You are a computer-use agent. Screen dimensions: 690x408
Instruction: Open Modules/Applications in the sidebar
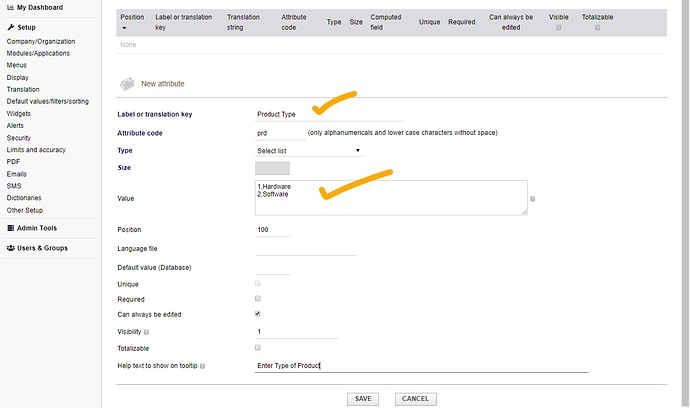coord(38,53)
